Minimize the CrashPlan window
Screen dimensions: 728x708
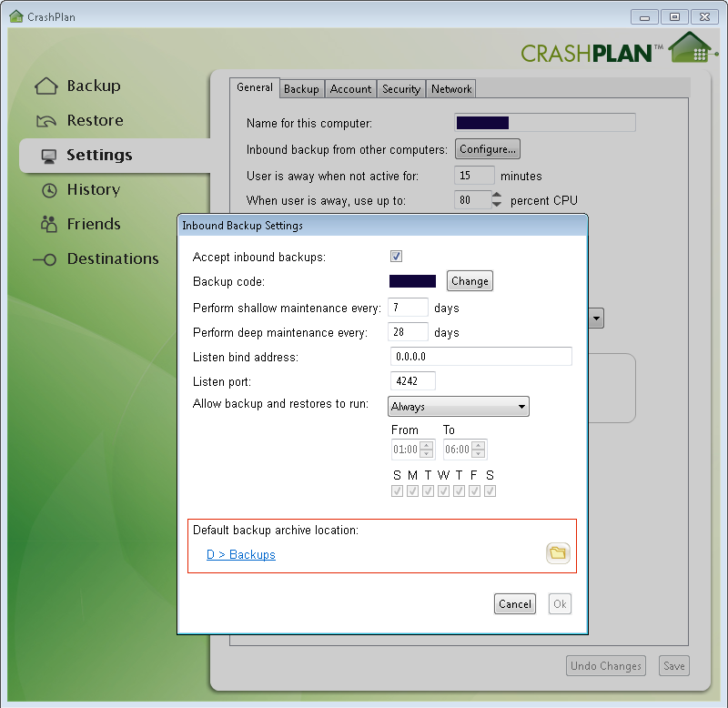644,17
